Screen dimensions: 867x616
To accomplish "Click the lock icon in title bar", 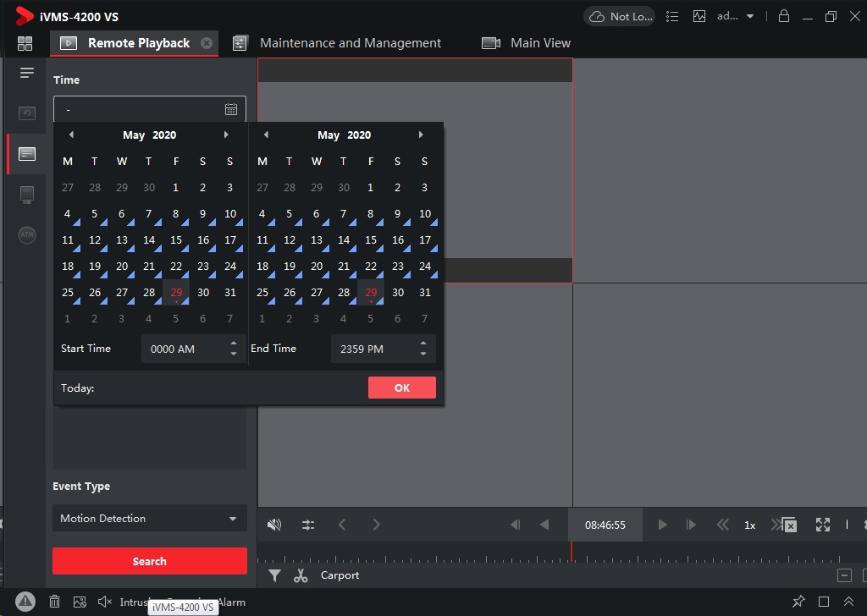I will click(784, 16).
